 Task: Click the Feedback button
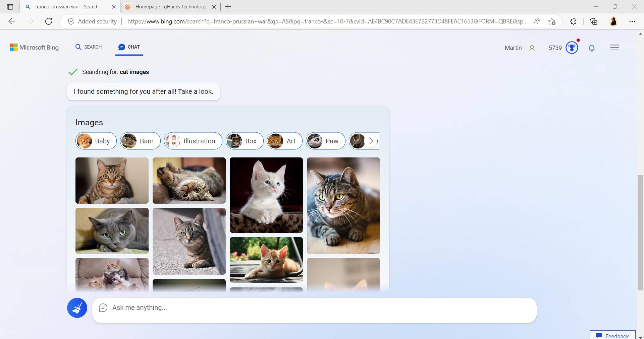pos(612,336)
